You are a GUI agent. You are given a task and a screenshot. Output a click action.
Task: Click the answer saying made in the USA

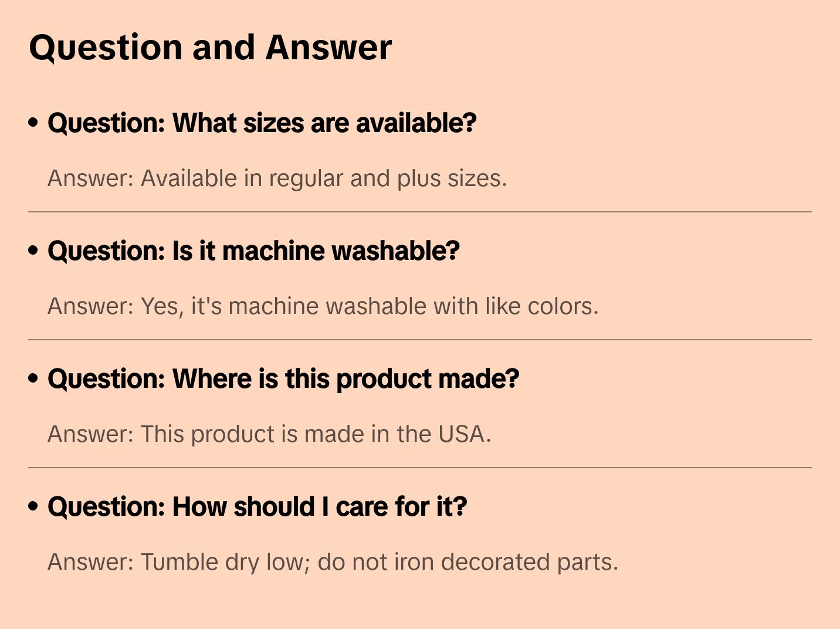(269, 434)
